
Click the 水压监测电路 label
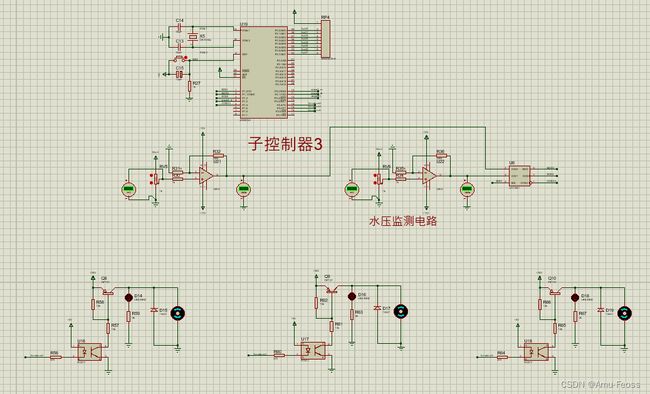click(x=403, y=221)
